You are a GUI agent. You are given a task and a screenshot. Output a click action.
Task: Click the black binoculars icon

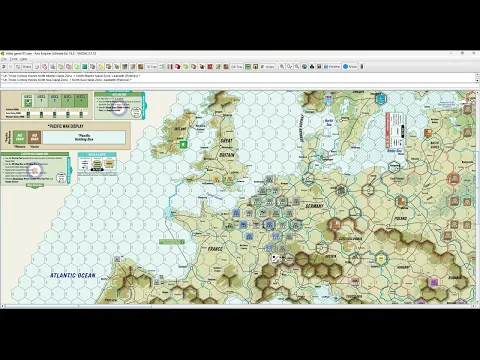(312, 67)
